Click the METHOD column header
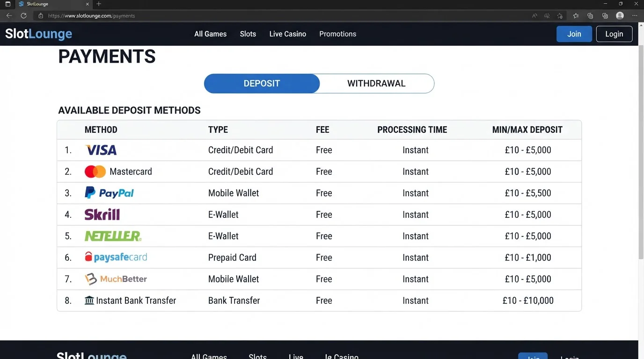The width and height of the screenshot is (644, 359). (x=101, y=130)
